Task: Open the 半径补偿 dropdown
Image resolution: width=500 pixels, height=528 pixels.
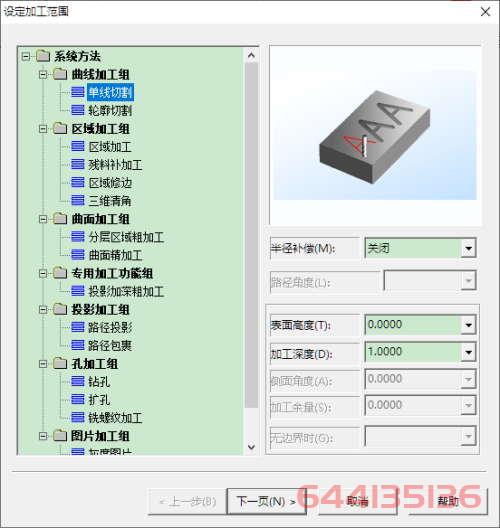Action: (468, 249)
